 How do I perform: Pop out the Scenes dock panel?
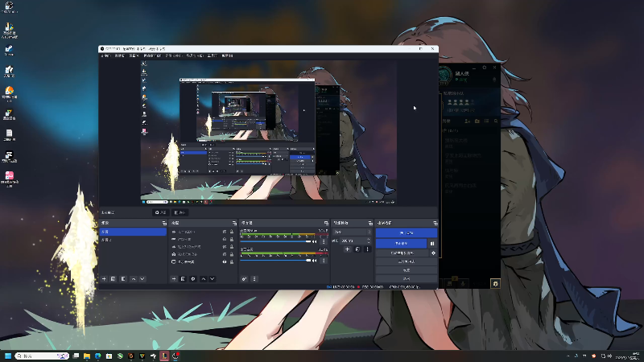(x=164, y=223)
